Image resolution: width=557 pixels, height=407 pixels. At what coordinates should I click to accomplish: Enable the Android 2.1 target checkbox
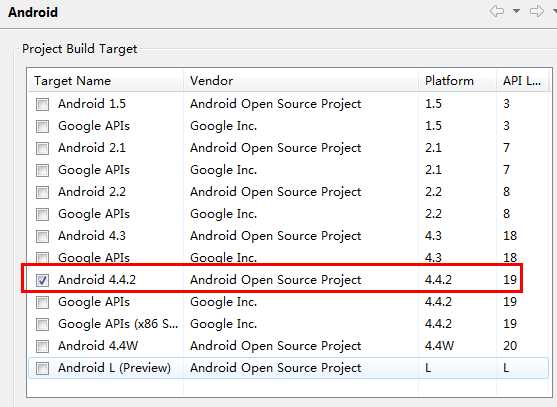[42, 148]
